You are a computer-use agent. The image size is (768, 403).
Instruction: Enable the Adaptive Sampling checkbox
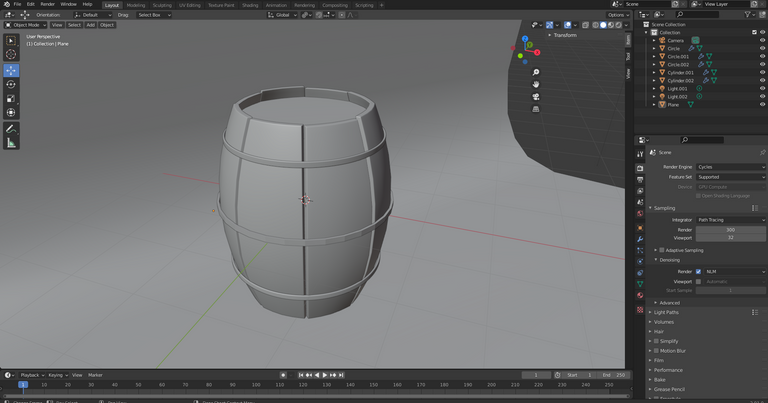662,250
